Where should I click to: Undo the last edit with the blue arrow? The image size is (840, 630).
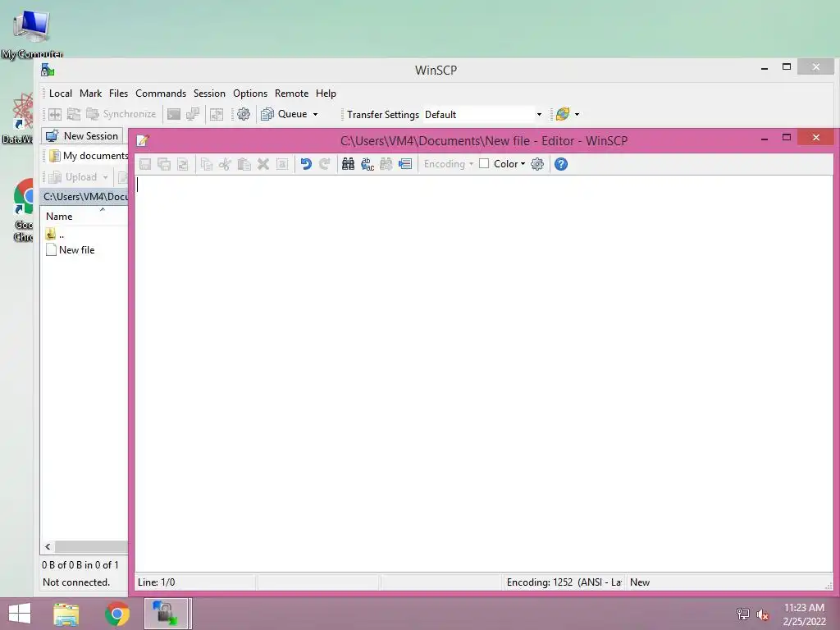pyautogui.click(x=306, y=164)
